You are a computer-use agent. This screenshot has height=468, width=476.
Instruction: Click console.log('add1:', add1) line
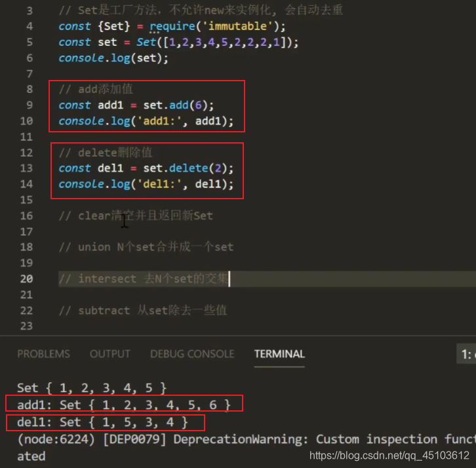coord(146,121)
